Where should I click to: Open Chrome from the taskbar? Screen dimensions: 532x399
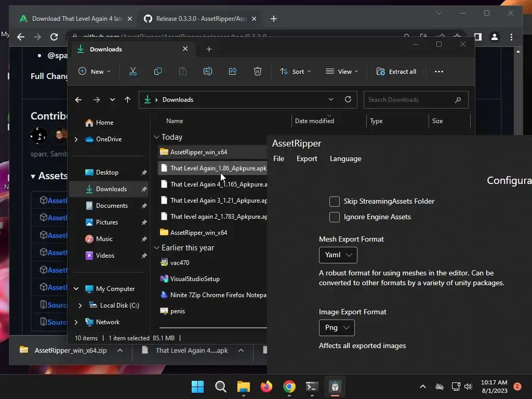click(289, 387)
